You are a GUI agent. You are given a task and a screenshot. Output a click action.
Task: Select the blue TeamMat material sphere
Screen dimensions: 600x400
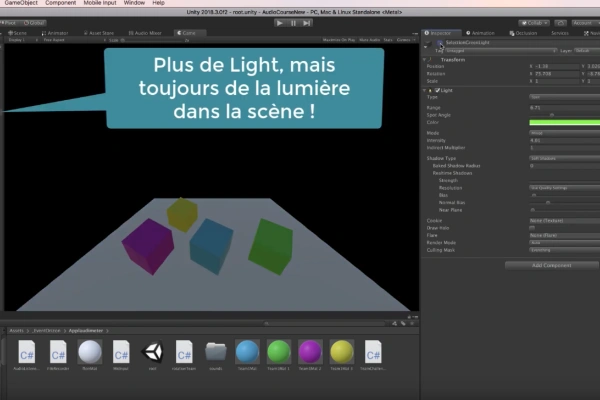click(247, 351)
